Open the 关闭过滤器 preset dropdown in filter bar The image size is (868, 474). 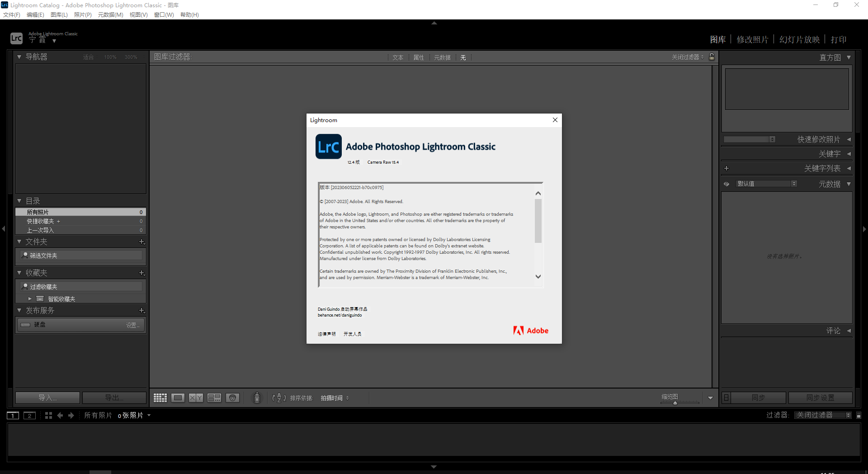coord(687,57)
